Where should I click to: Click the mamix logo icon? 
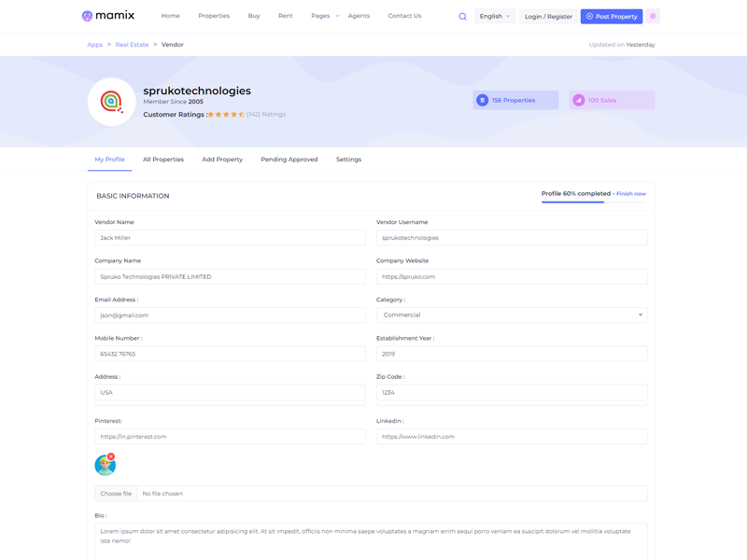[87, 16]
